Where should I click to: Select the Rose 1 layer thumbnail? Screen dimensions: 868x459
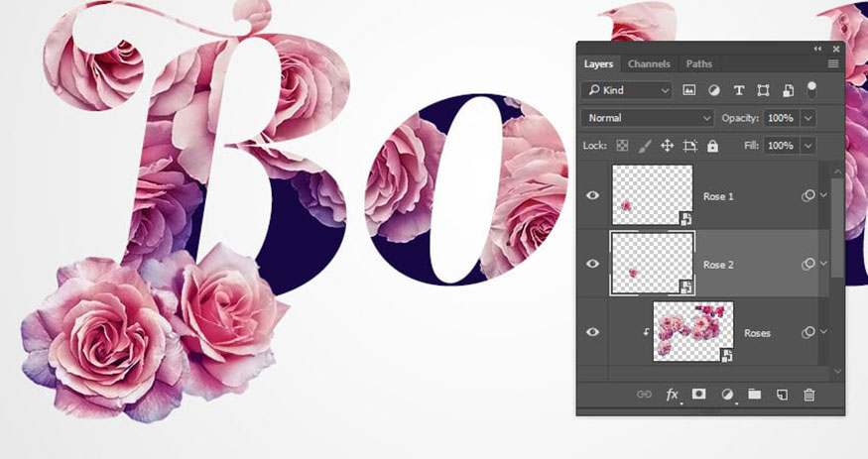[652, 194]
